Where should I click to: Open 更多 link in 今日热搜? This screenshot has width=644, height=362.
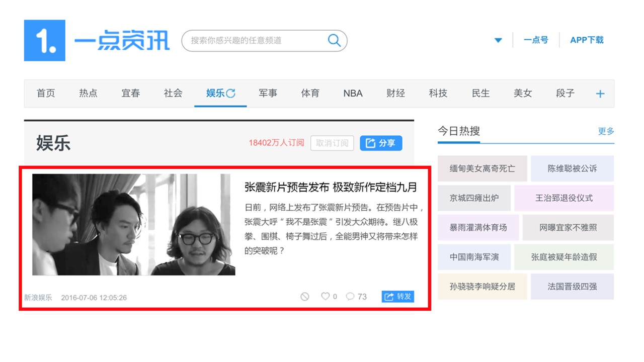[606, 131]
